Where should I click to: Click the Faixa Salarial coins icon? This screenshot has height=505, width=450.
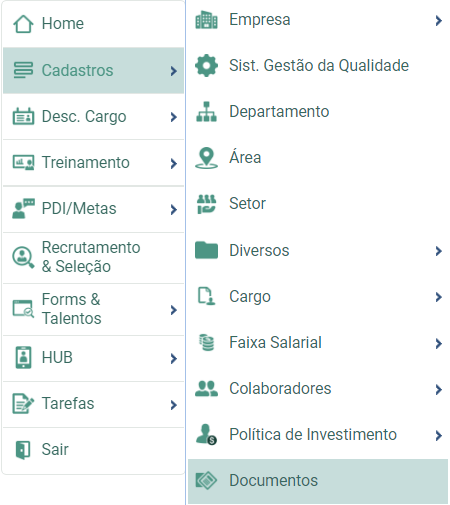point(207,342)
